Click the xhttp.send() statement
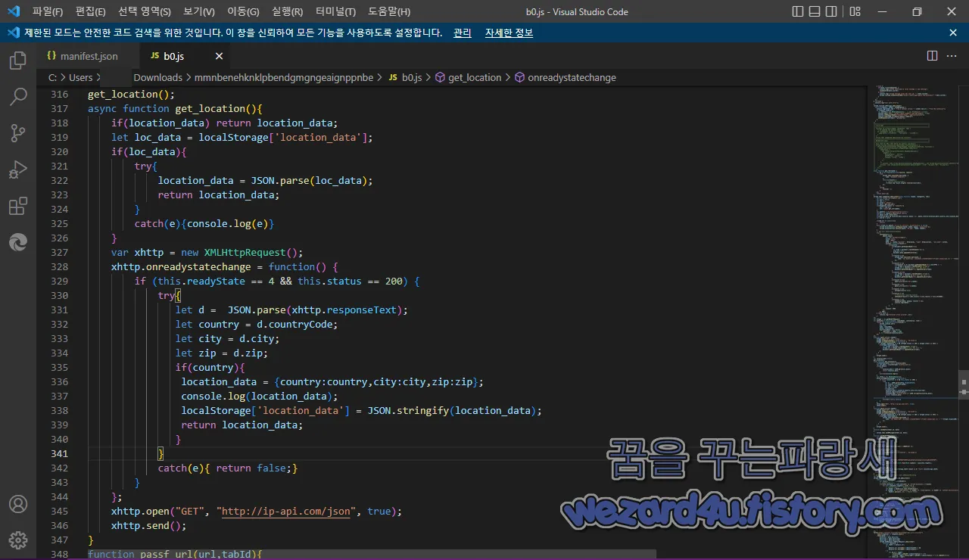The height and width of the screenshot is (560, 969). [x=148, y=525]
